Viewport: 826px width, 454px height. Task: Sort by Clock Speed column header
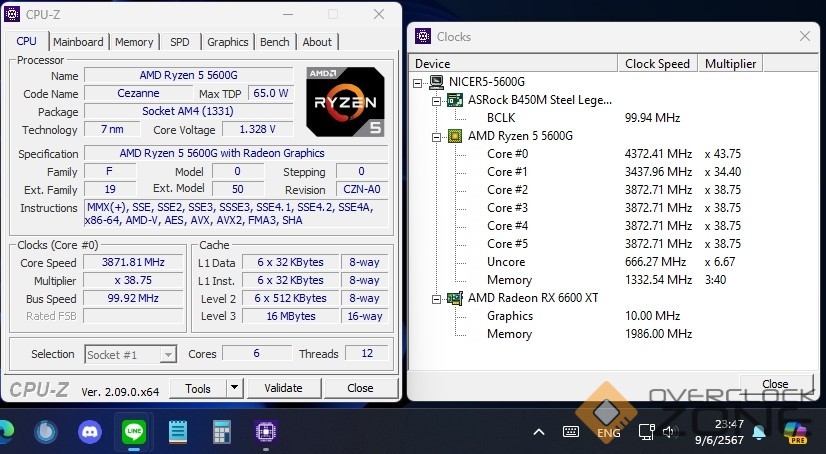[x=657, y=64]
